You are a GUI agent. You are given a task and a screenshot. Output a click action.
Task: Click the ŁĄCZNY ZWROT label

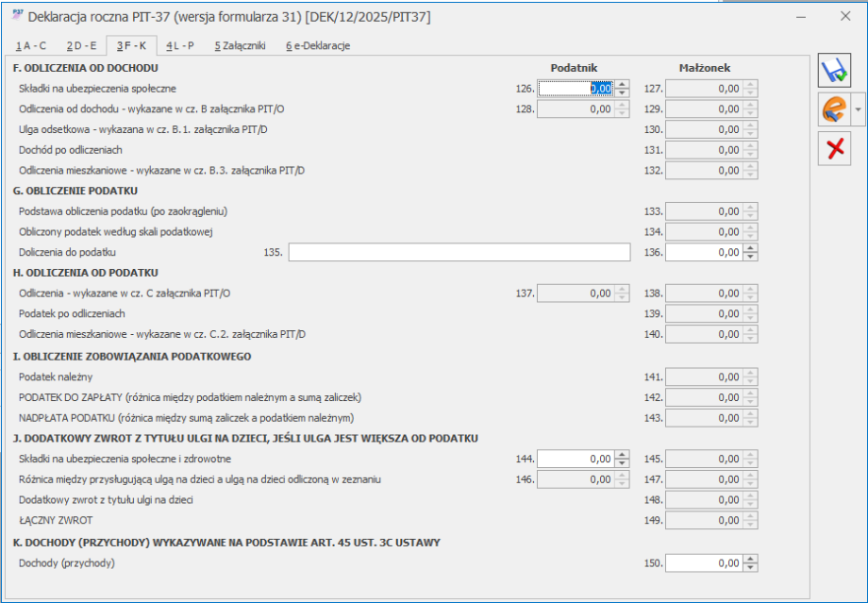pyautogui.click(x=56, y=521)
